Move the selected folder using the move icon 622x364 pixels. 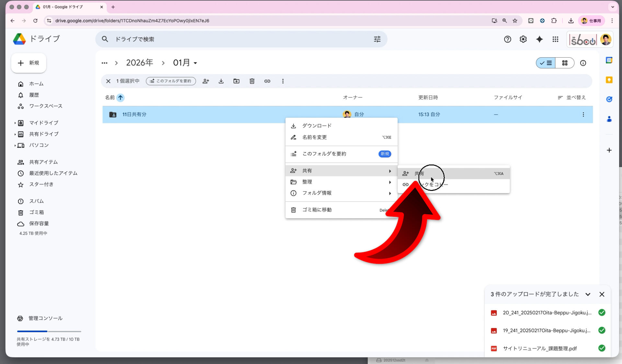point(236,81)
